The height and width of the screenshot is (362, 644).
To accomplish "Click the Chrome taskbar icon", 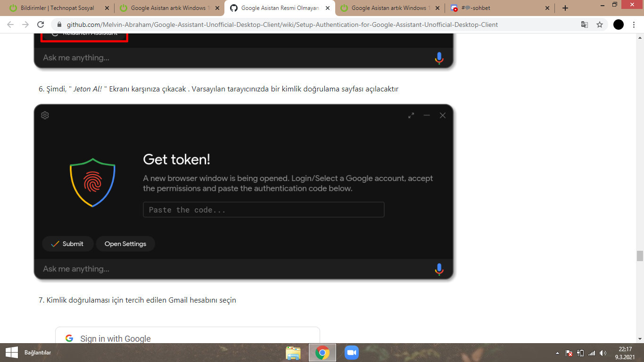I will 322,353.
